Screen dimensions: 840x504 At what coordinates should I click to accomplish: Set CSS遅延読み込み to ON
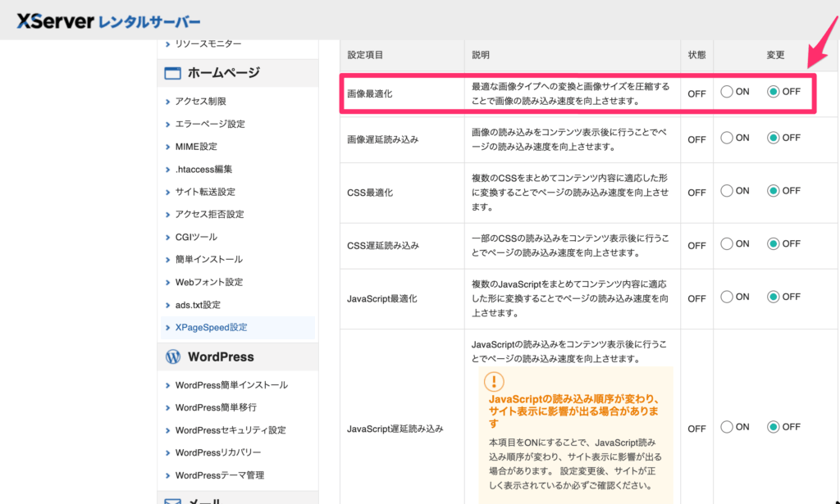click(727, 244)
